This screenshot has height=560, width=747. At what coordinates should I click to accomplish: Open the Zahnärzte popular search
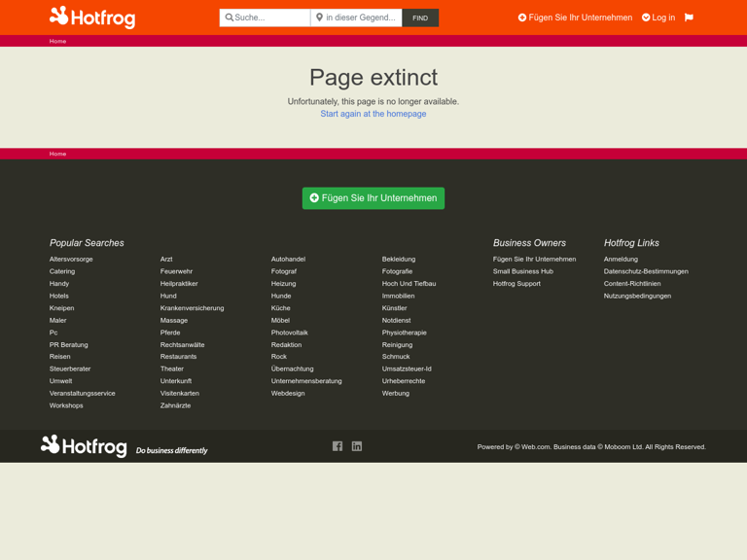coord(175,405)
